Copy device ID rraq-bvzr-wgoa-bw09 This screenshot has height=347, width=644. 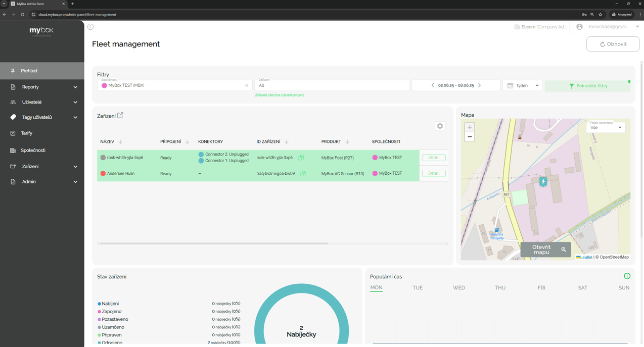303,173
